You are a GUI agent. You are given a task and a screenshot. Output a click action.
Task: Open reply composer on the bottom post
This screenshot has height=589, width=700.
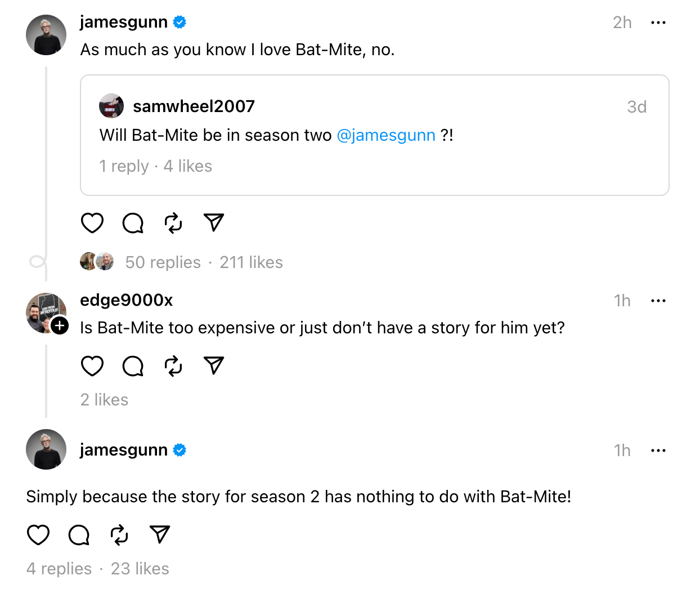[x=78, y=535]
